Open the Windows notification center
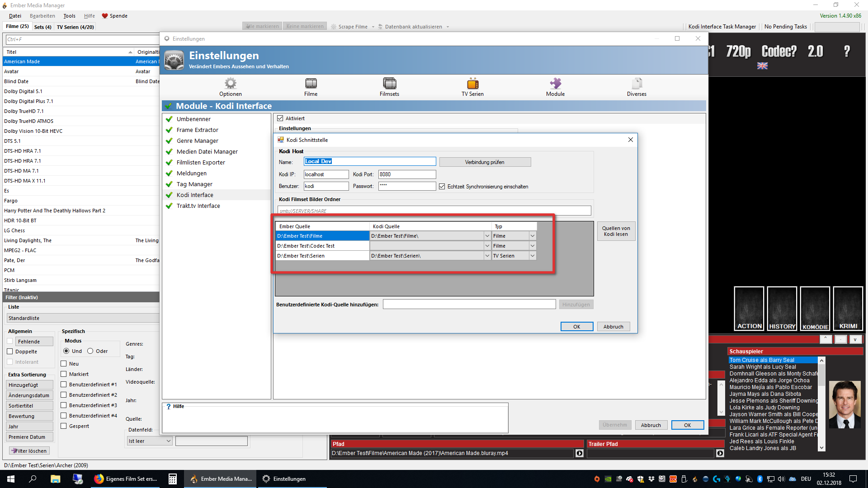The image size is (868, 488). point(853,479)
